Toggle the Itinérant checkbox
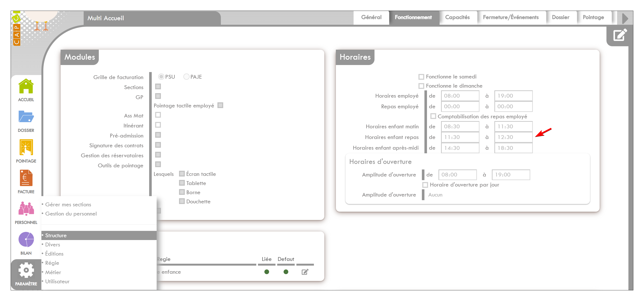 coord(158,125)
